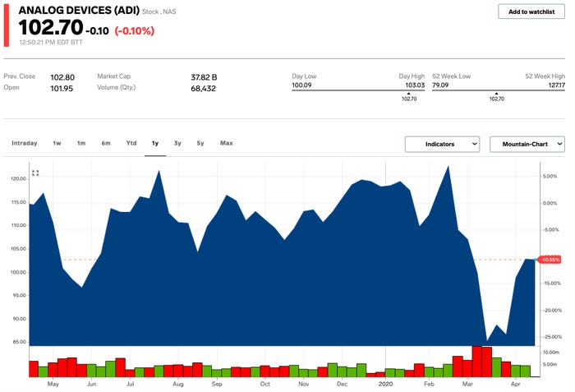Viewport: 575px width, 392px height.
Task: Click the Volume value 68,432
Action: 203,89
